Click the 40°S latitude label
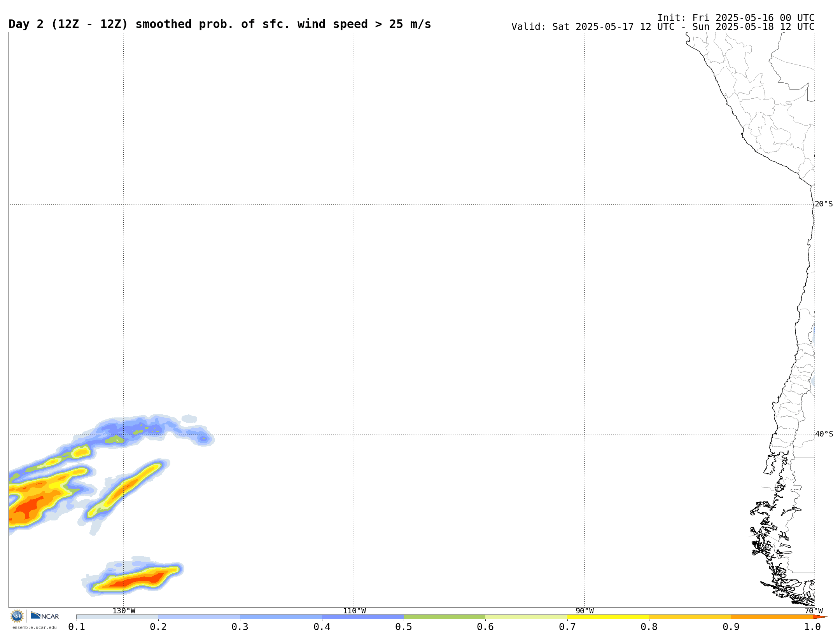This screenshot has height=632, width=840. (x=824, y=434)
